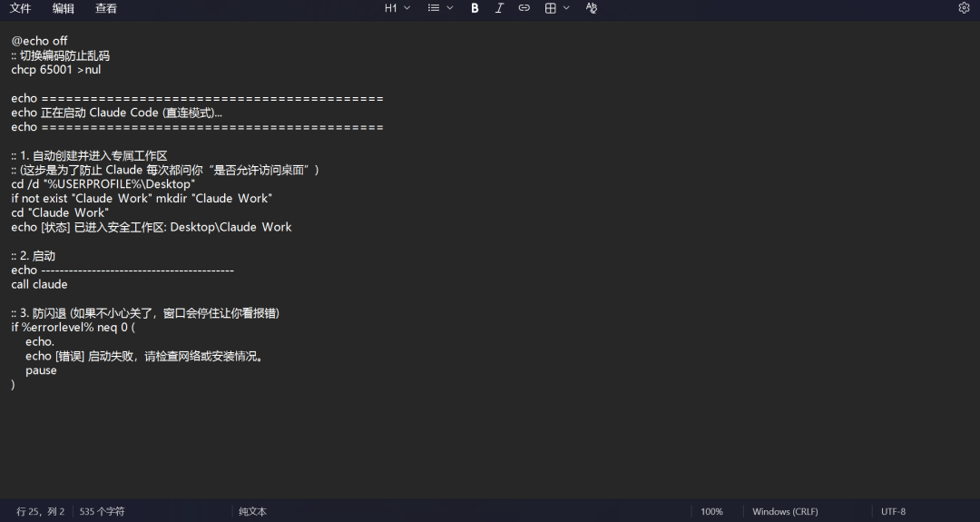Click the 535 个字符 character count
The height and width of the screenshot is (522, 980).
(x=102, y=511)
